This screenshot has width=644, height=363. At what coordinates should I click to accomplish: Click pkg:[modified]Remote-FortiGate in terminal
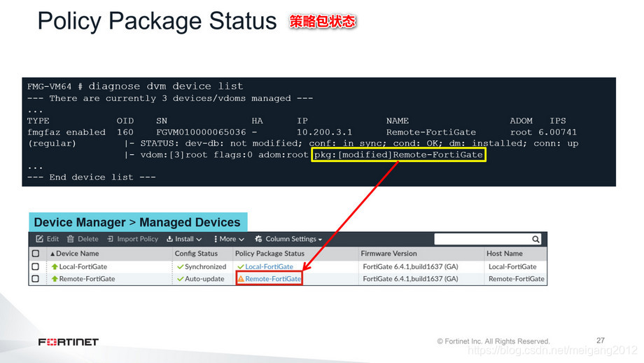click(398, 155)
